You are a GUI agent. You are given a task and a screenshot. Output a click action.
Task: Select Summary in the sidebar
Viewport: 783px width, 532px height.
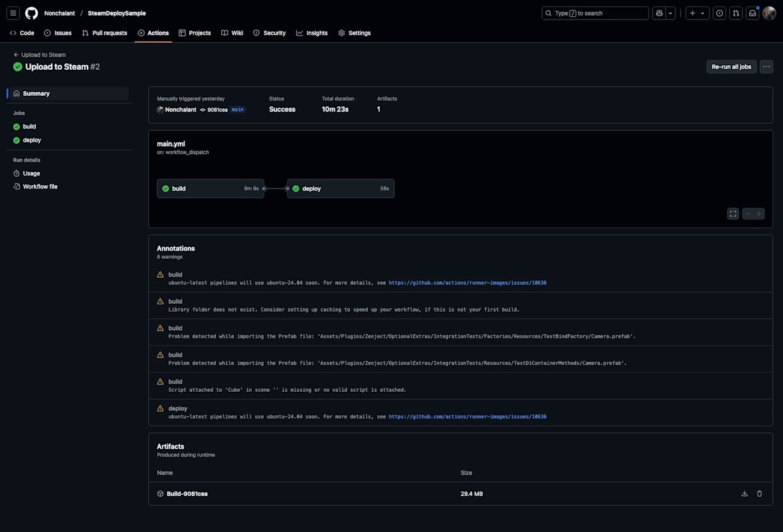[x=68, y=93]
